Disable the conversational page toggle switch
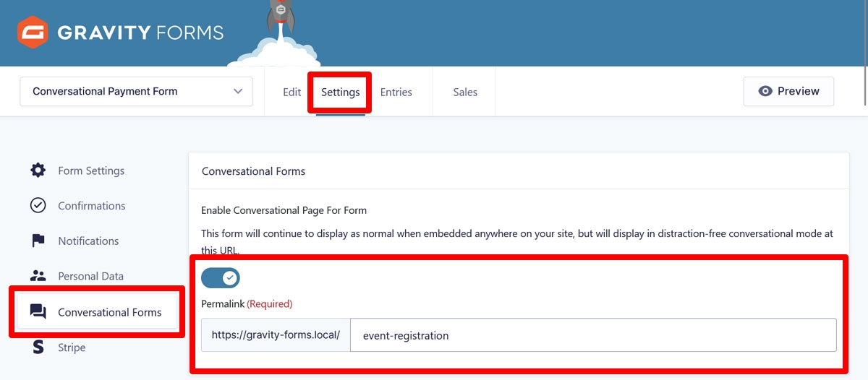Screen dimensions: 868x380 [221, 277]
